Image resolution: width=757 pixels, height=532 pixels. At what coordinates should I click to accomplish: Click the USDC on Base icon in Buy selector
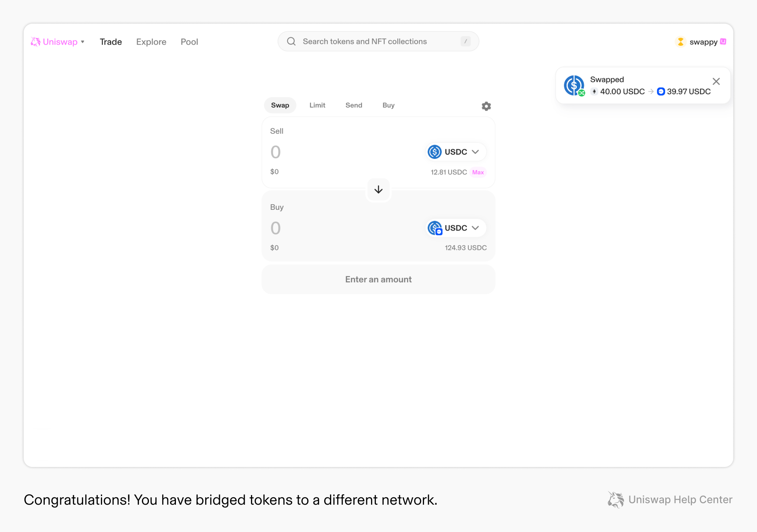coord(435,228)
